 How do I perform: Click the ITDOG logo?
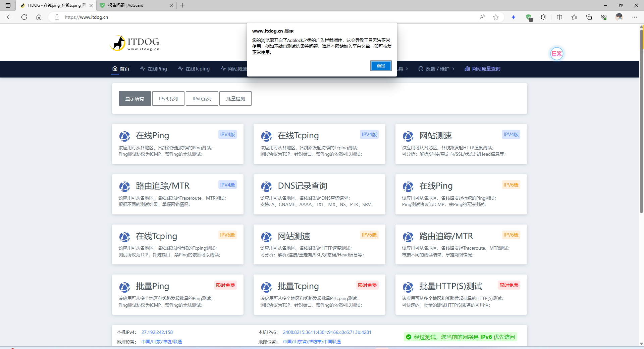click(x=134, y=43)
